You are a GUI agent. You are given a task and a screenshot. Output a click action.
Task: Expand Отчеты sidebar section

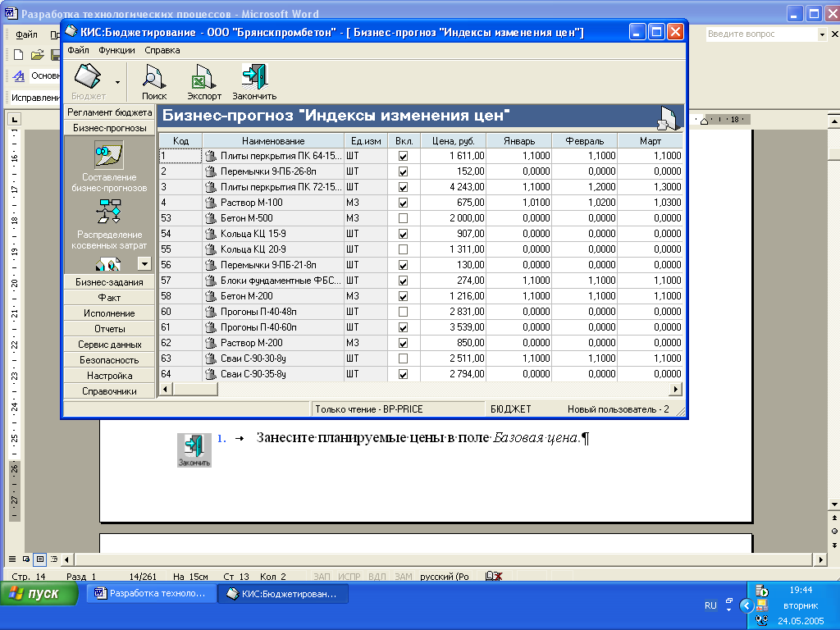[x=109, y=329]
